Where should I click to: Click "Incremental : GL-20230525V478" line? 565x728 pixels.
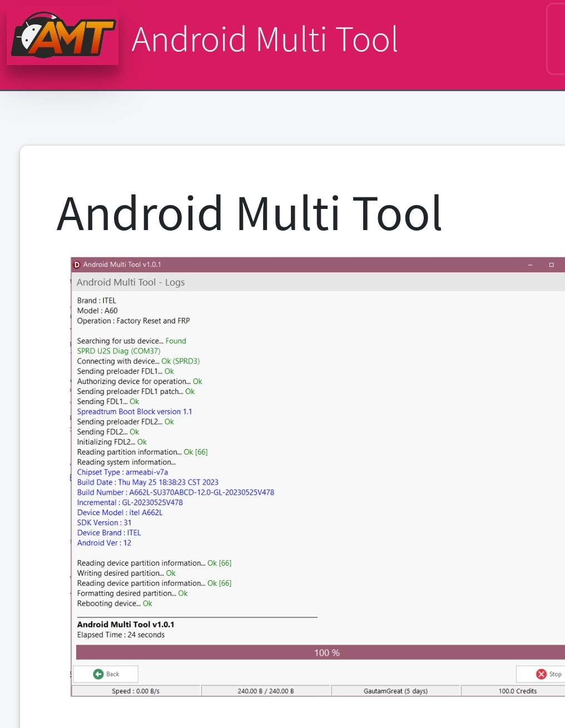(x=130, y=502)
